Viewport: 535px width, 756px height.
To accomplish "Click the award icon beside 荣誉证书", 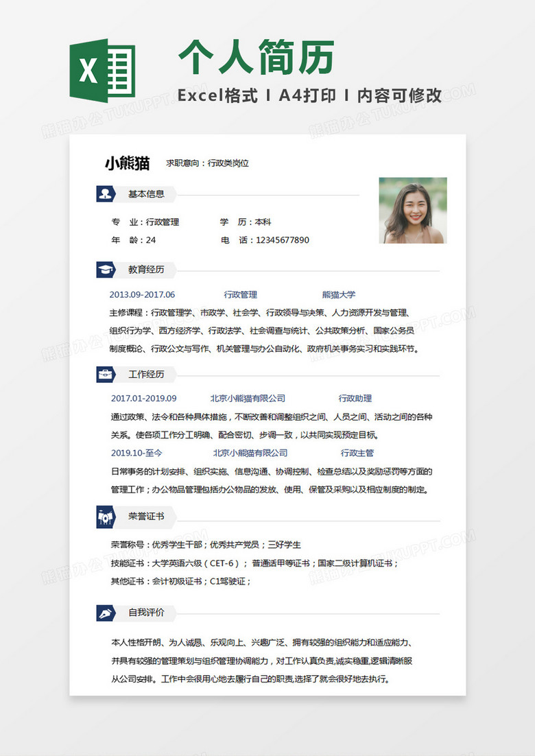I will tap(104, 515).
